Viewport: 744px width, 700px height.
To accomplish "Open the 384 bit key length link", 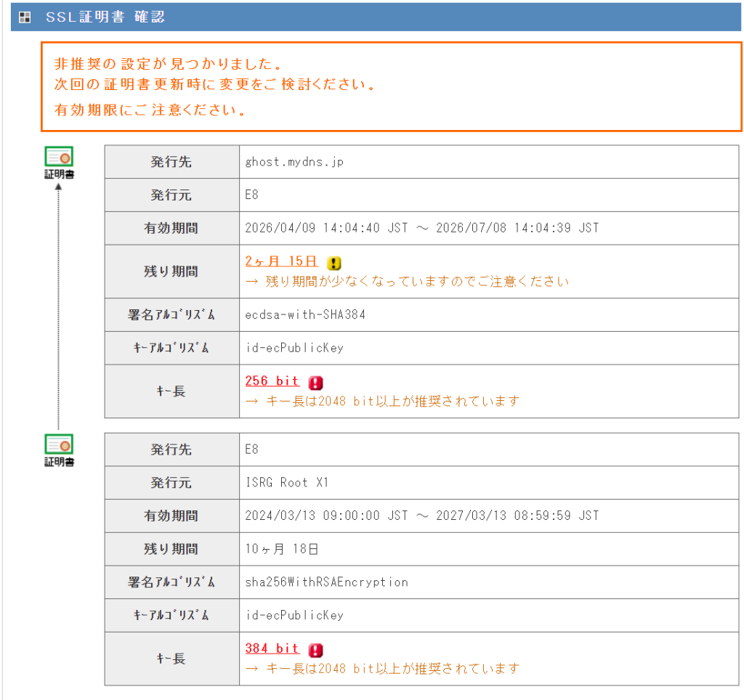I will (272, 648).
